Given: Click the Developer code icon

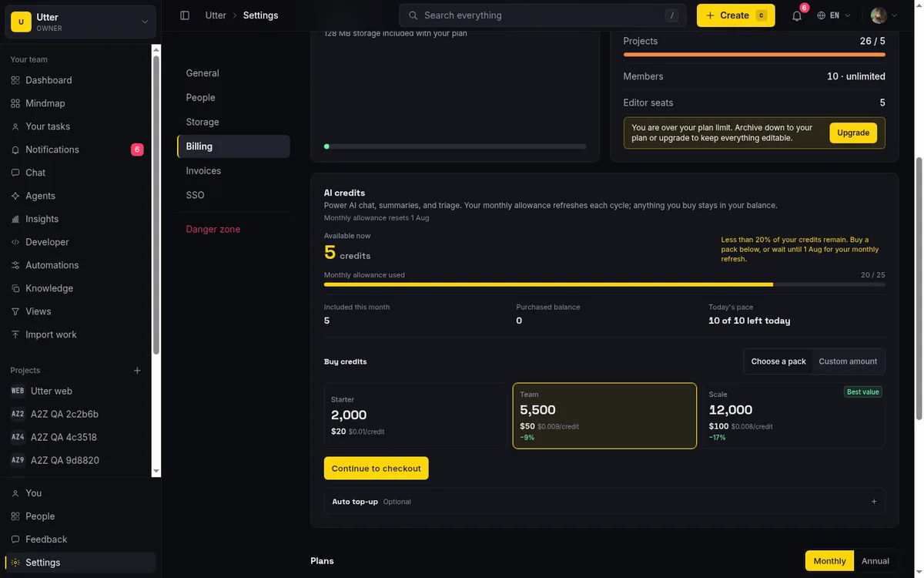Looking at the screenshot, I should pos(15,242).
